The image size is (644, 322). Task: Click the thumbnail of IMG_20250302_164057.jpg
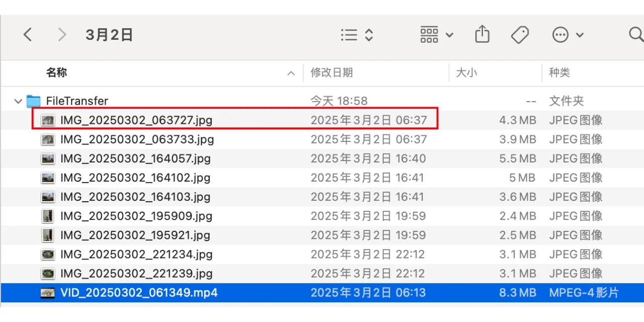pos(47,158)
